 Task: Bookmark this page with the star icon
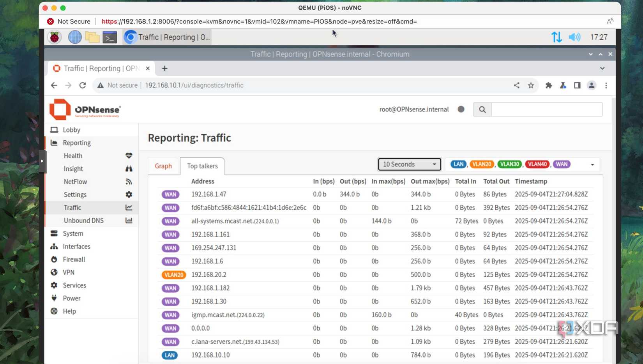point(531,85)
